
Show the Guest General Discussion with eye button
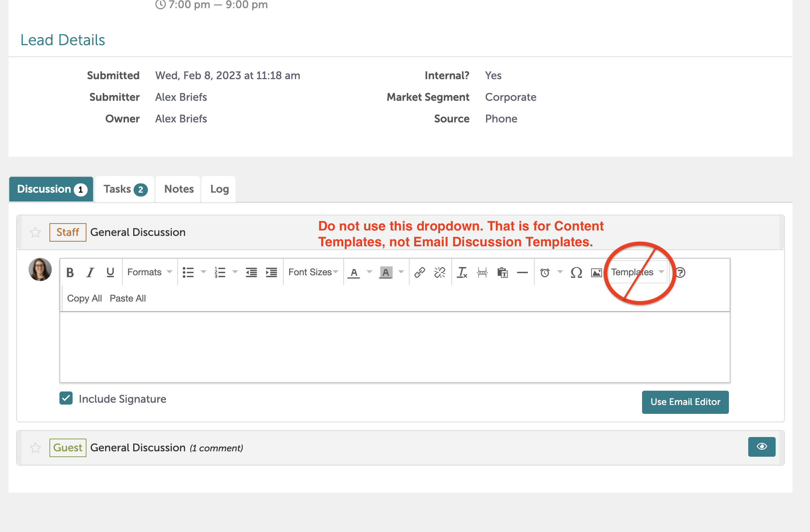click(761, 447)
